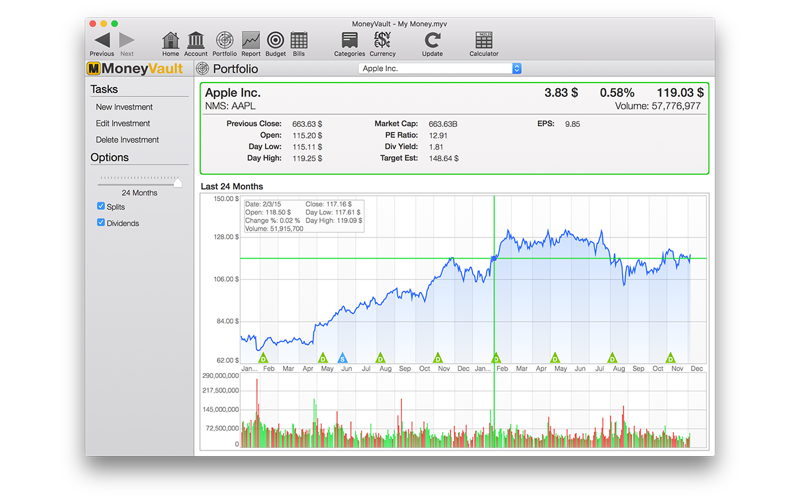Click the Day High 119.25 $ value
This screenshot has width=800, height=500.
tap(307, 159)
